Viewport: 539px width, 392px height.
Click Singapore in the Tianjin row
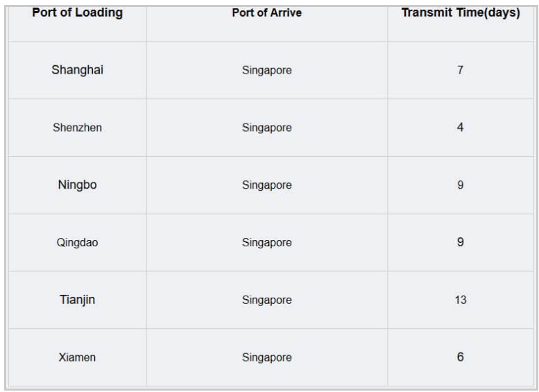266,300
